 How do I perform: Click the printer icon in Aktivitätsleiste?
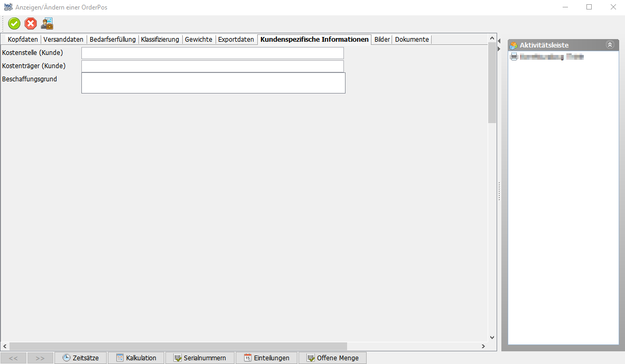click(x=514, y=57)
